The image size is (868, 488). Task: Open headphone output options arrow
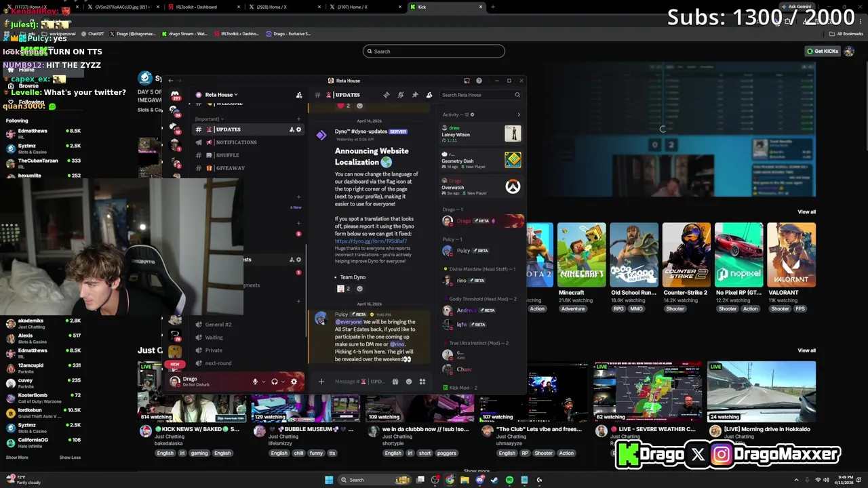(x=283, y=382)
